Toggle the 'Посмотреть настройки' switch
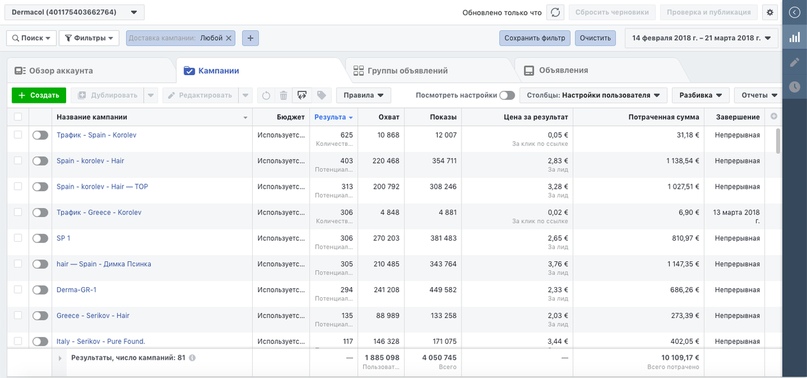 [x=507, y=95]
